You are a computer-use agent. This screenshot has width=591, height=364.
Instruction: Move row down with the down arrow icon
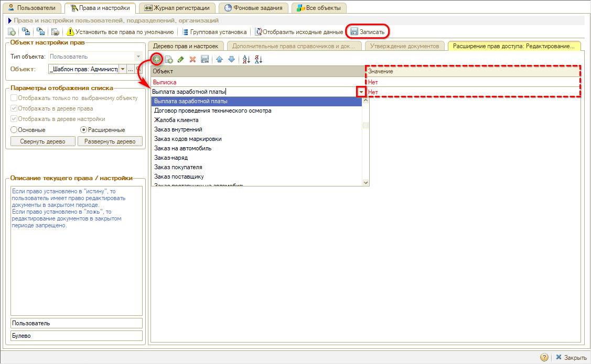(x=231, y=60)
